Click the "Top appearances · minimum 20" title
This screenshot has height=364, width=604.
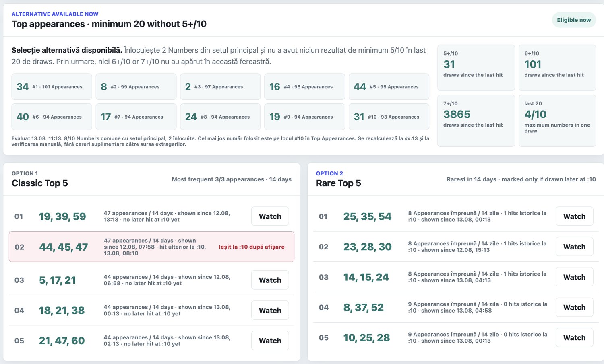109,24
